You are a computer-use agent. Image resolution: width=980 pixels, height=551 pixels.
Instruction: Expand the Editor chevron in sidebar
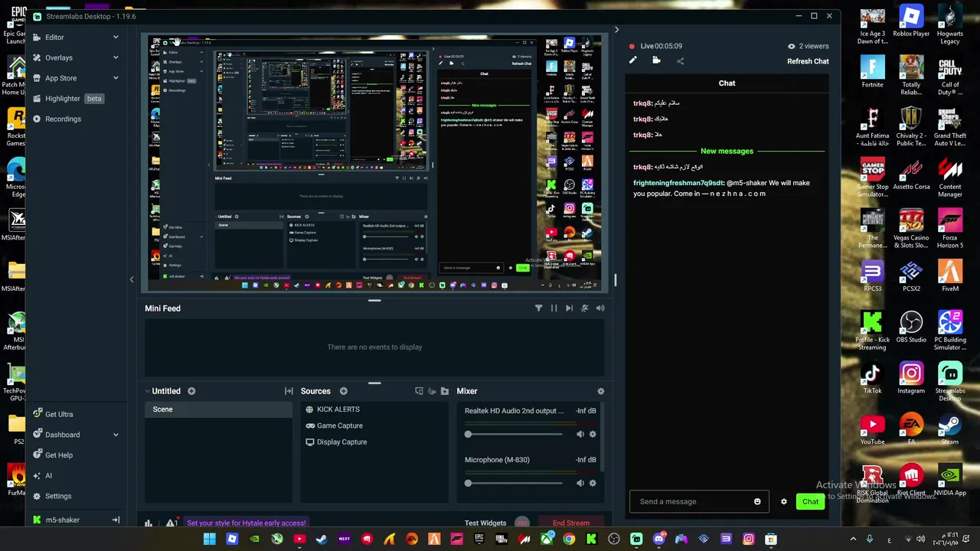point(116,37)
